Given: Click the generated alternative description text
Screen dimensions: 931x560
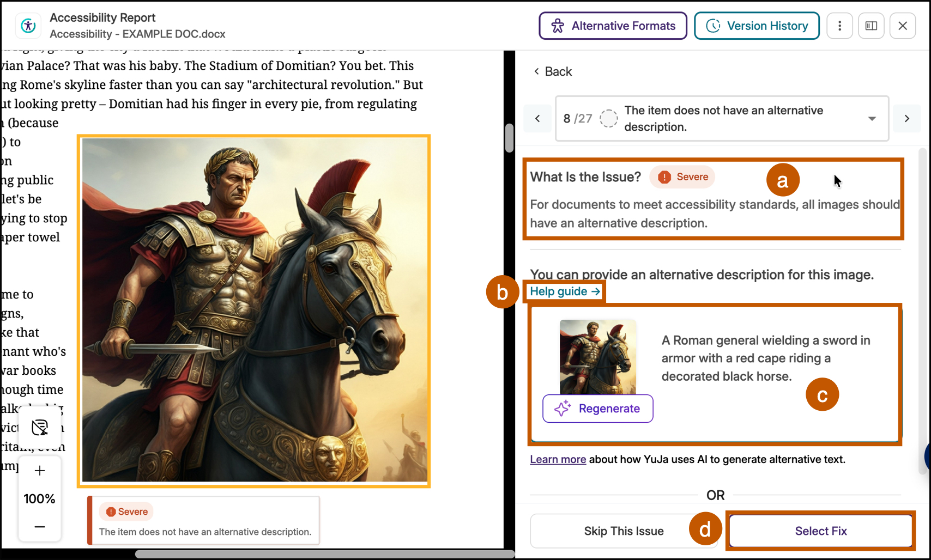Looking at the screenshot, I should 765,358.
